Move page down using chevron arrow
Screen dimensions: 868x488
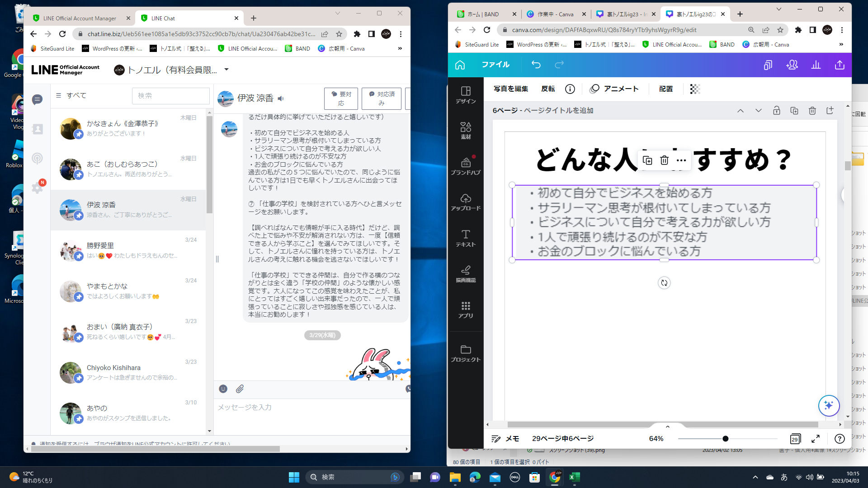pos(758,111)
